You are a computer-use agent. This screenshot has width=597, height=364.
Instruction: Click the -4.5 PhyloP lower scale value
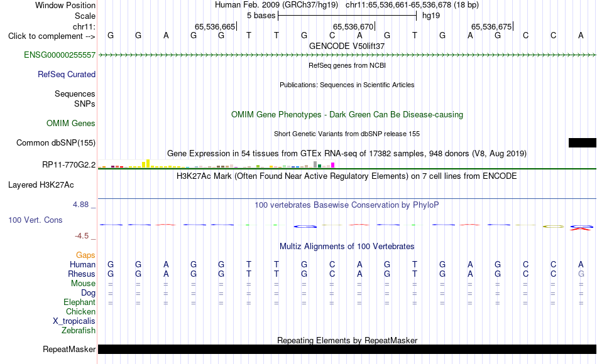coord(82,236)
